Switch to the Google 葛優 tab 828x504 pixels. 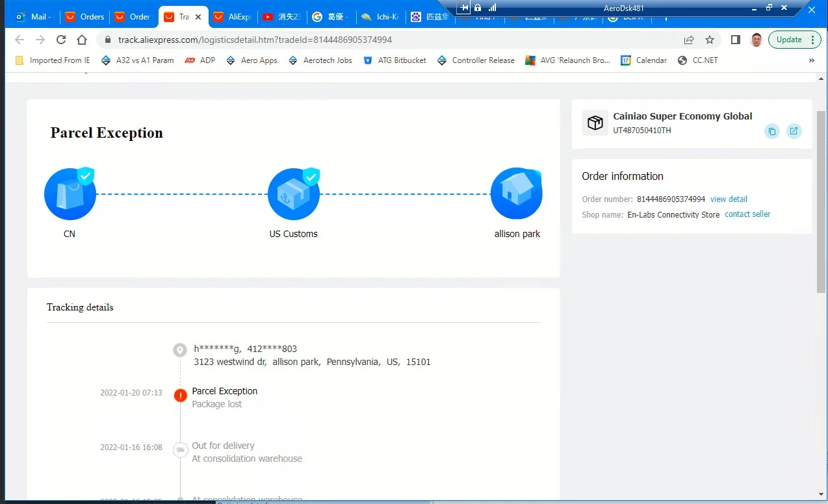pos(331,17)
